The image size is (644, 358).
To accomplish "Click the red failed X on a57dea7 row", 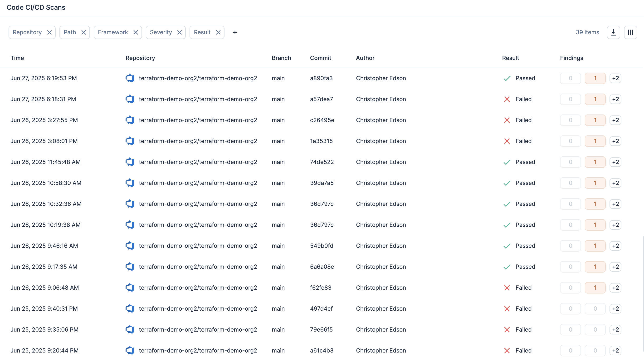I will (x=507, y=99).
